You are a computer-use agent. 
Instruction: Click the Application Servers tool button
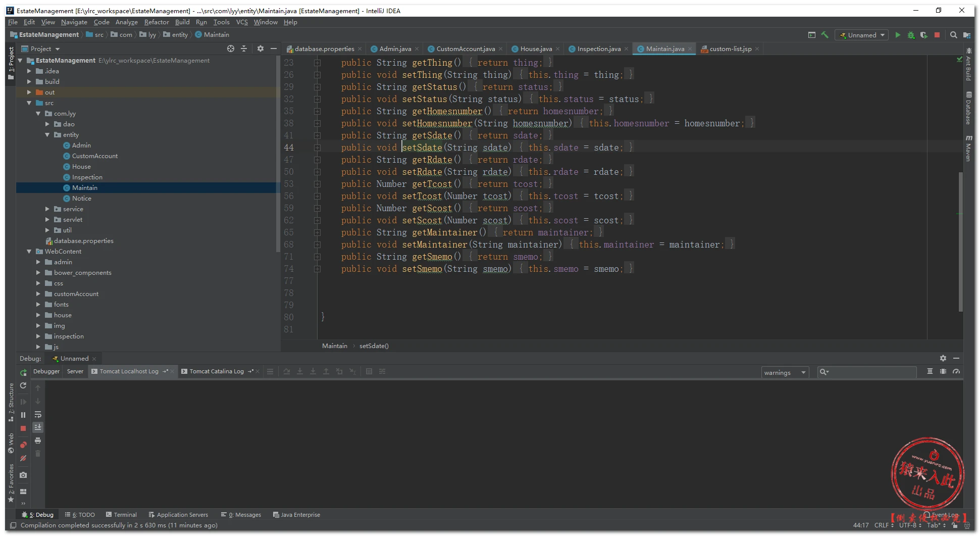click(178, 515)
